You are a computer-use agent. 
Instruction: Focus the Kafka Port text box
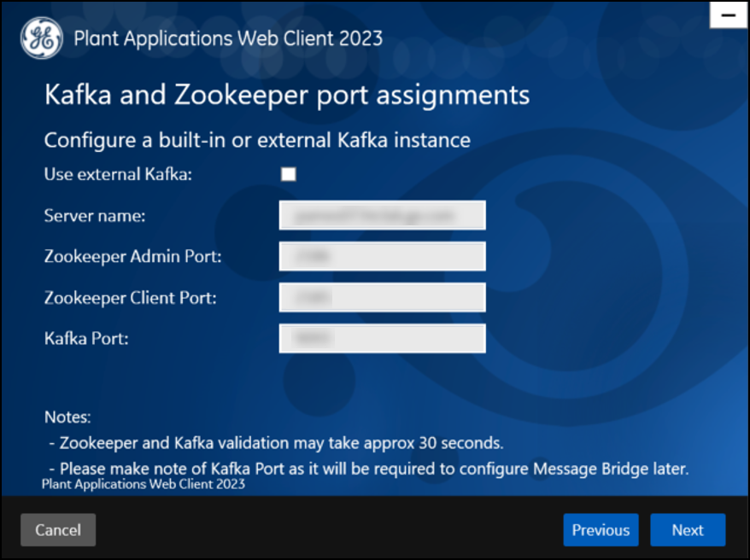(382, 339)
